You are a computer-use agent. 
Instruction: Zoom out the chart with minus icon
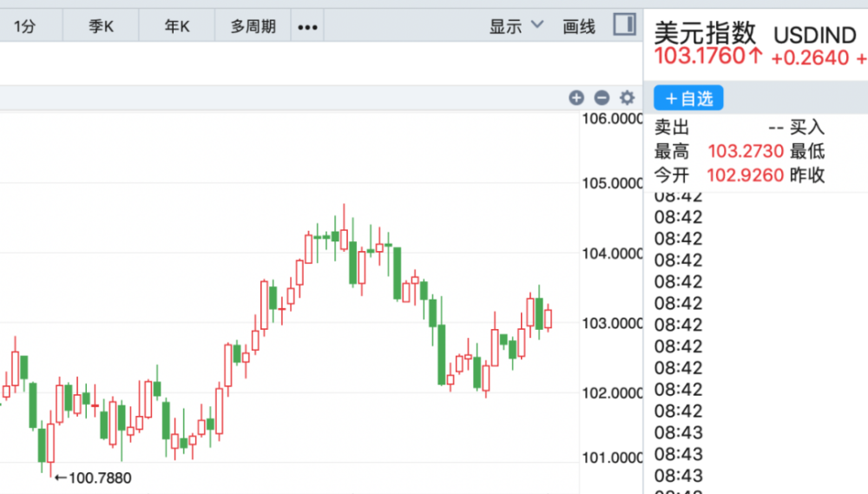pyautogui.click(x=602, y=98)
